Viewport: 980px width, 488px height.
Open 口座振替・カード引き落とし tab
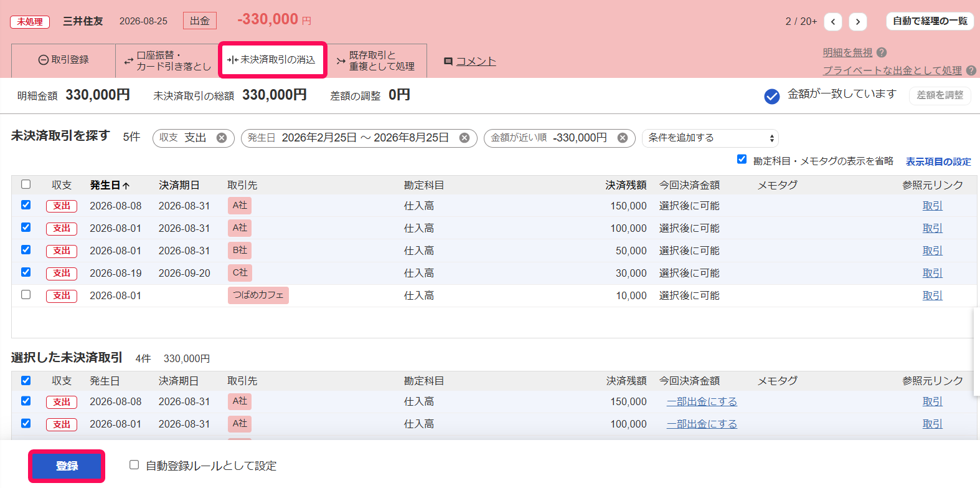167,60
